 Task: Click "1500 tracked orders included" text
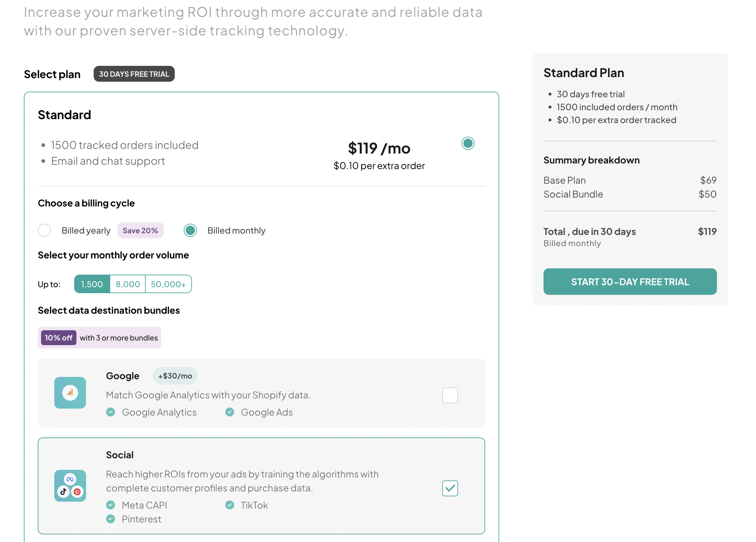[125, 145]
